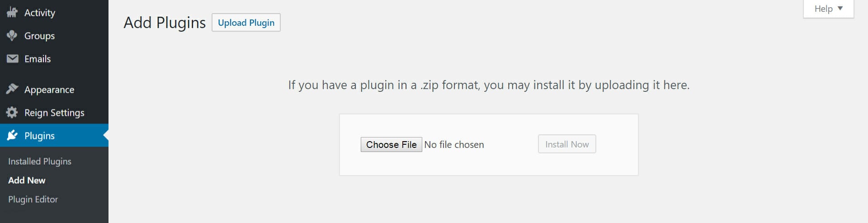The width and height of the screenshot is (868, 223).
Task: Open the Plugin Editor submenu link
Action: click(x=33, y=199)
